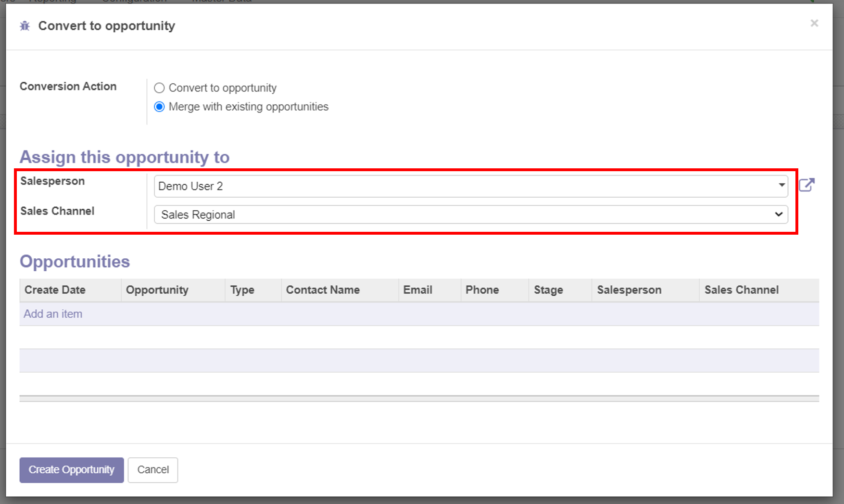Click Assign this opportunity to heading
This screenshot has height=504, width=844.
[x=125, y=157]
